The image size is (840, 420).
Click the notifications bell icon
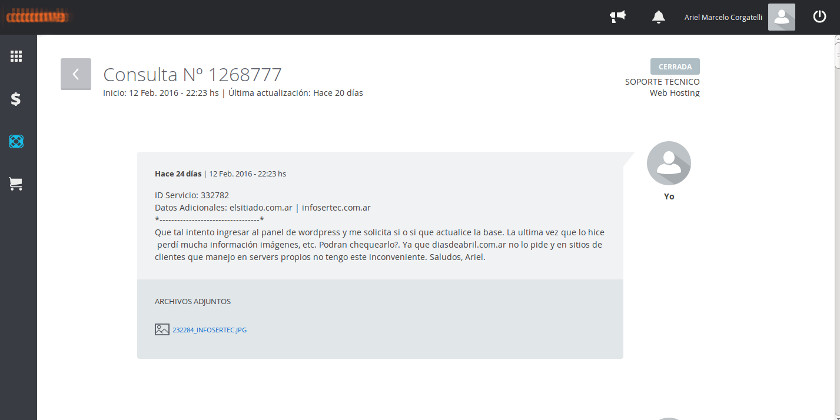658,17
